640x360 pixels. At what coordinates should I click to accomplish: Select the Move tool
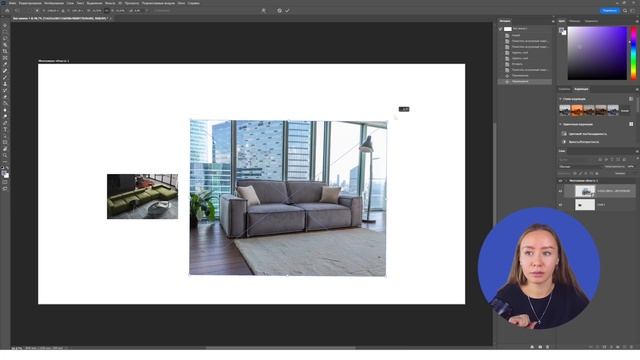tap(5, 25)
